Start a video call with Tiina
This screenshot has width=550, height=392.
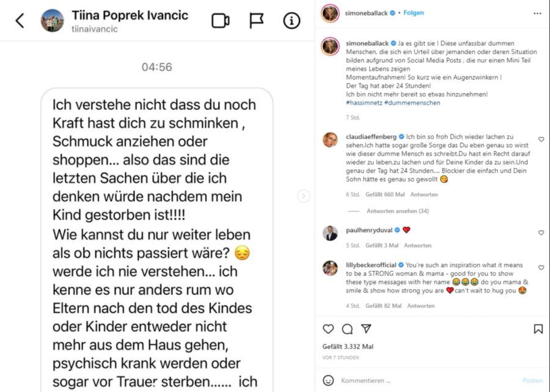[x=221, y=21]
